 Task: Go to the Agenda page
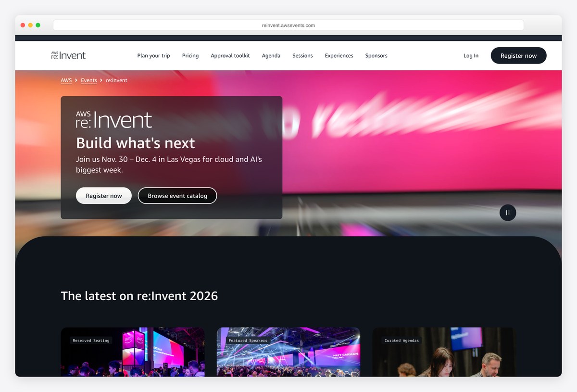coord(271,56)
